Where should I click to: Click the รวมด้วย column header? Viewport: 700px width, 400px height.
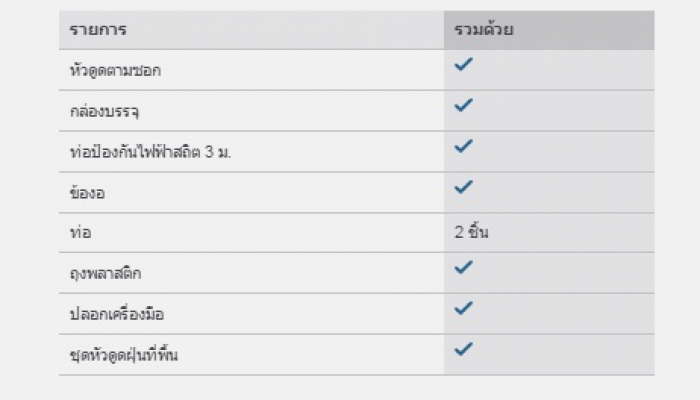click(484, 30)
